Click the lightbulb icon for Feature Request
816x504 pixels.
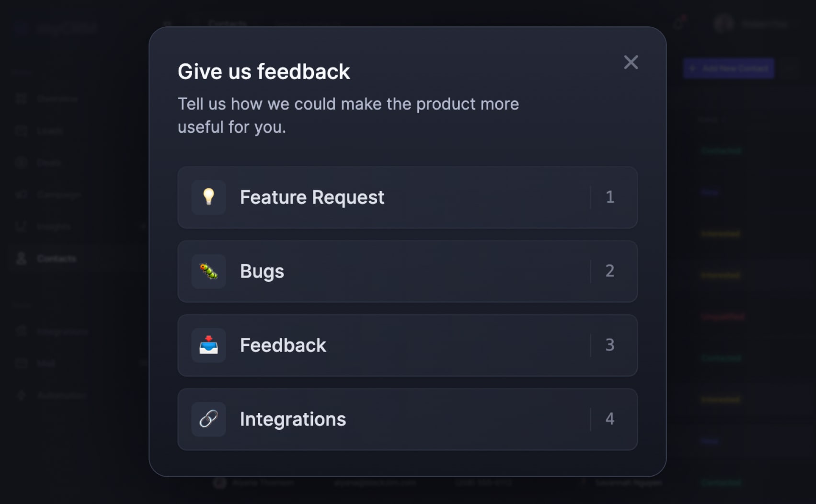coord(208,197)
